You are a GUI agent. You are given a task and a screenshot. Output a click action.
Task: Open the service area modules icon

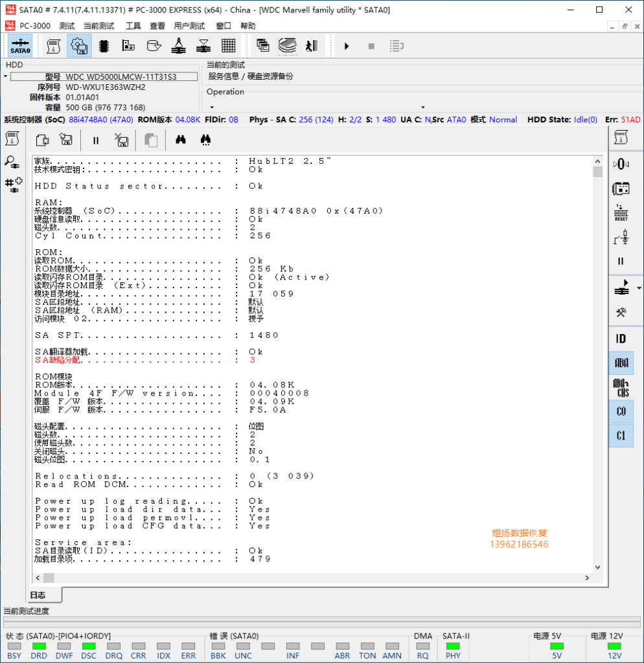(128, 46)
